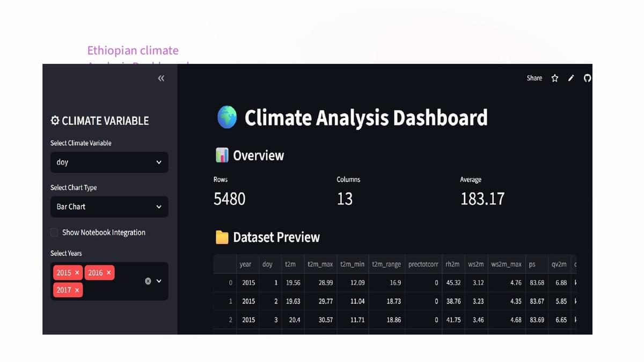Expand the Select Years dropdown arrow
The height and width of the screenshot is (362, 644).
159,281
